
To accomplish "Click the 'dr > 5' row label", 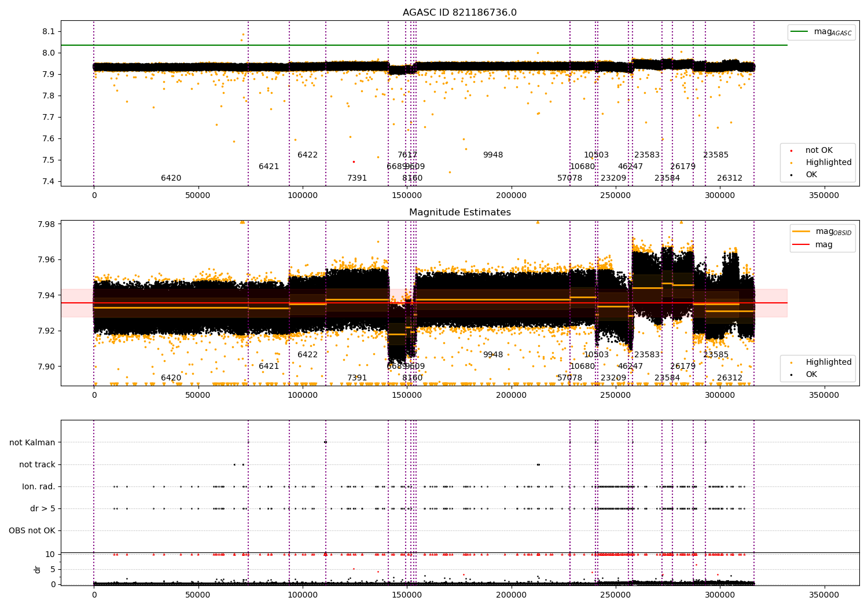I will 43,508.
